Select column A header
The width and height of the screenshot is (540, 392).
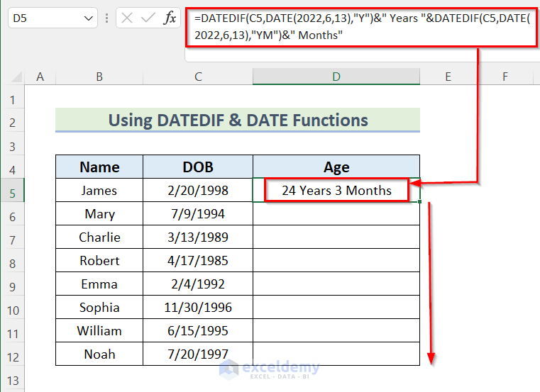[x=40, y=77]
